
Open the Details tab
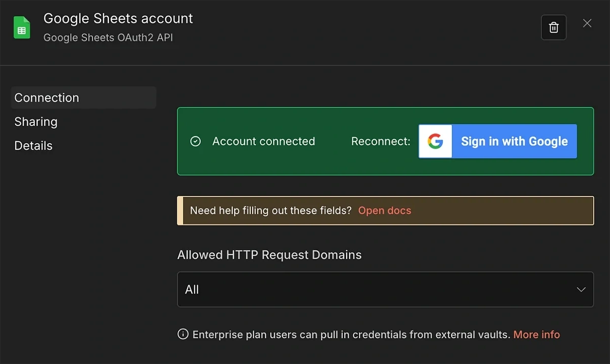tap(33, 145)
